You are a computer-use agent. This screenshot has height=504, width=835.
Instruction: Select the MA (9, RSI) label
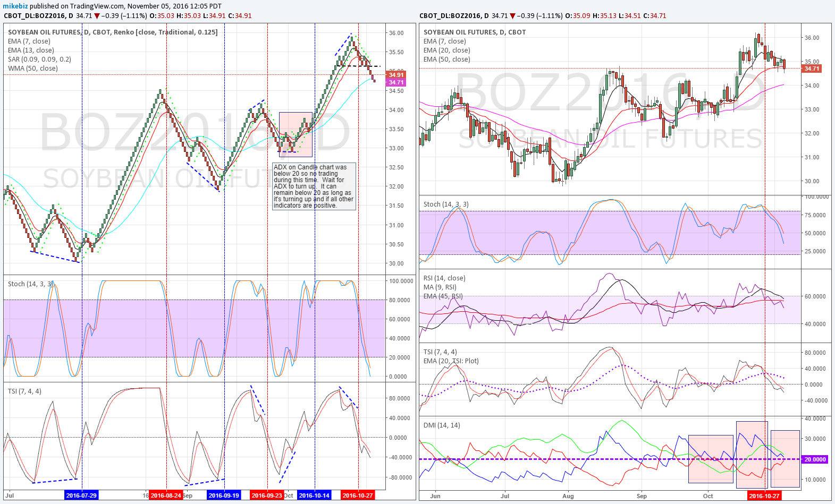440,287
